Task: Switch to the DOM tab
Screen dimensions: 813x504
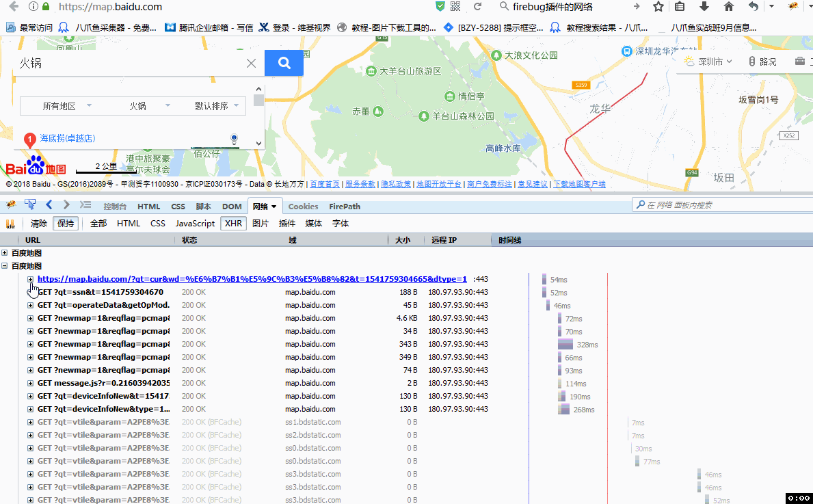Action: point(232,207)
